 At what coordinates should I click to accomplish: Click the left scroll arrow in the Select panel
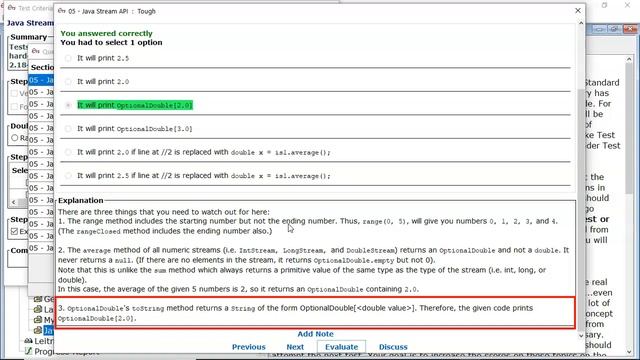pyautogui.click(x=14, y=202)
